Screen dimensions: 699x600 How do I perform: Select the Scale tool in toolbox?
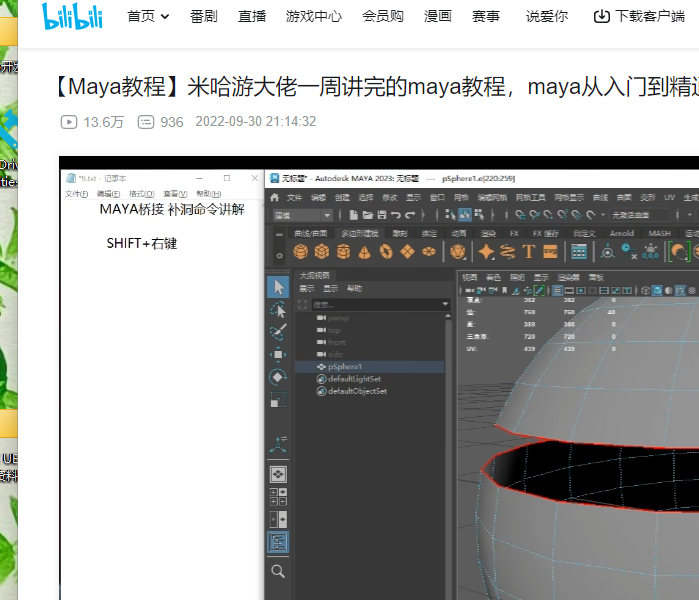pos(278,399)
